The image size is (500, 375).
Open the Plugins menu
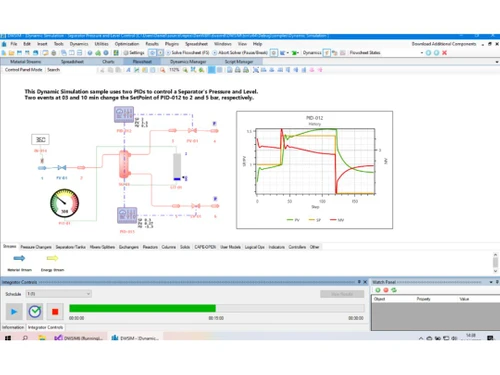[x=172, y=44]
